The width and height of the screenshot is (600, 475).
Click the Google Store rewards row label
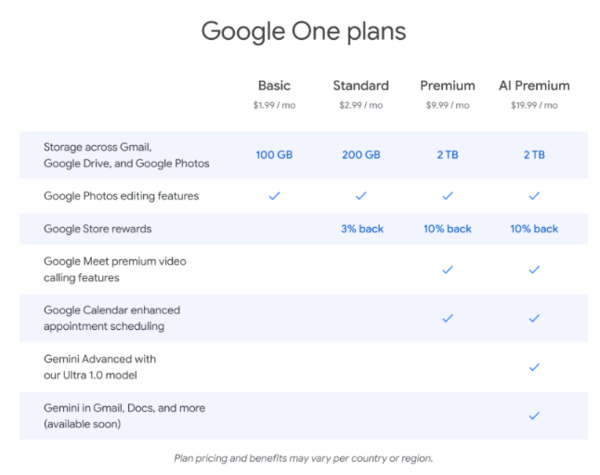pos(98,229)
